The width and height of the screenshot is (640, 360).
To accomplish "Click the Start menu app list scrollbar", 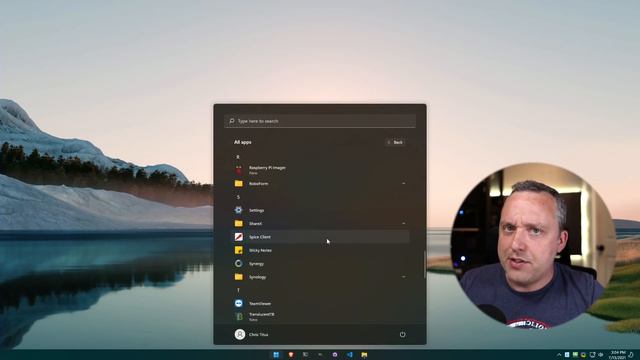I will click(424, 264).
